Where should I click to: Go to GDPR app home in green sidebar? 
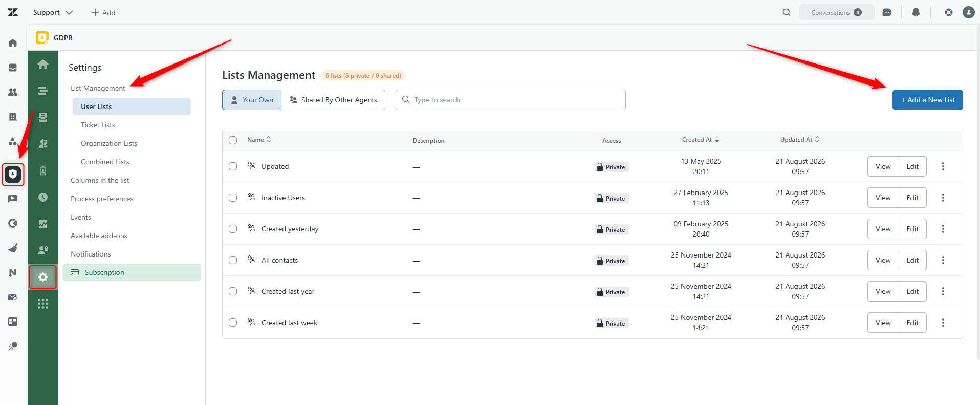(x=43, y=64)
